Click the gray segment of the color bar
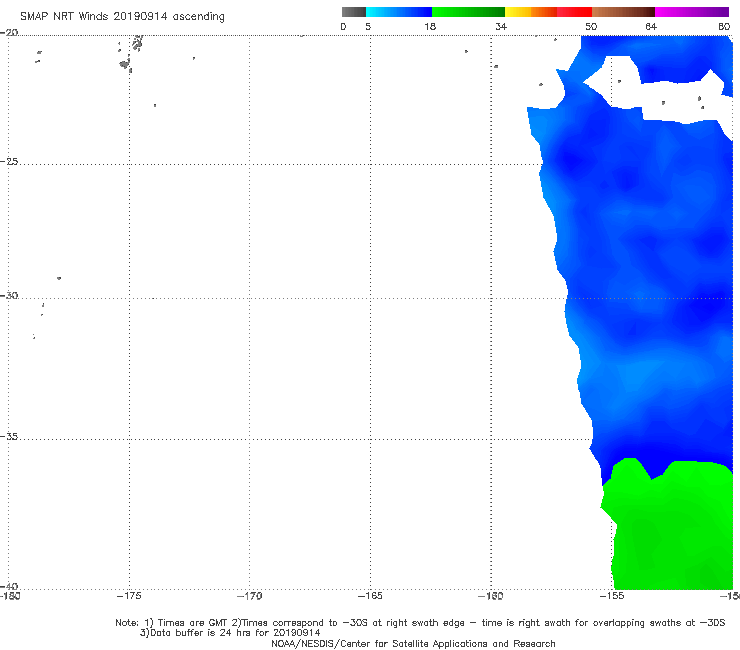The width and height of the screenshot is (740, 650). point(354,12)
